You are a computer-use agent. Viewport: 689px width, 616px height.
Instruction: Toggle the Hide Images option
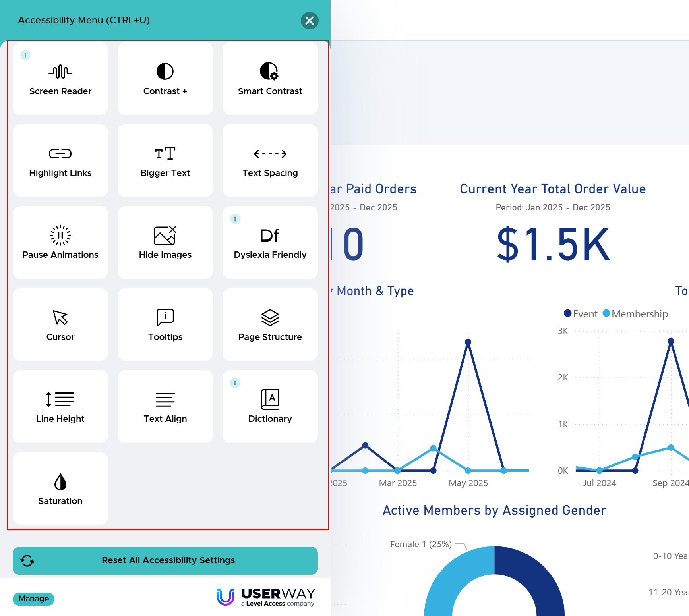165,242
